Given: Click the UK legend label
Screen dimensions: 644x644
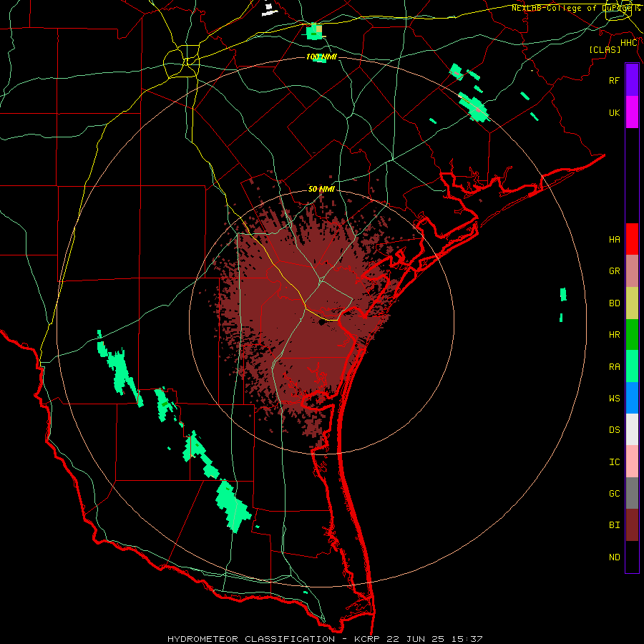Looking at the screenshot, I should coord(615,112).
